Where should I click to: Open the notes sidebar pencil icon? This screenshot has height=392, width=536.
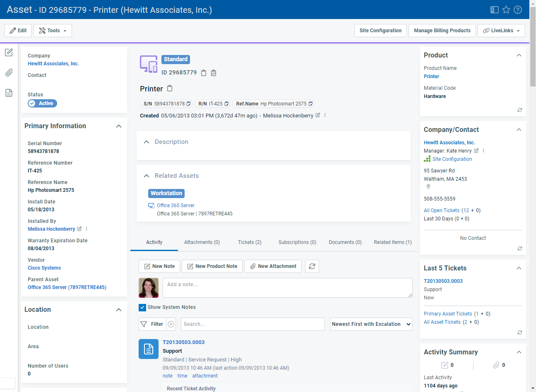pos(9,52)
